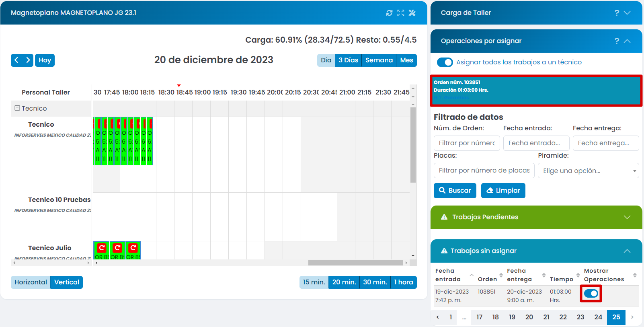Click warning icon in Trabajos Pendientes header
This screenshot has height=327, width=644.
444,217
